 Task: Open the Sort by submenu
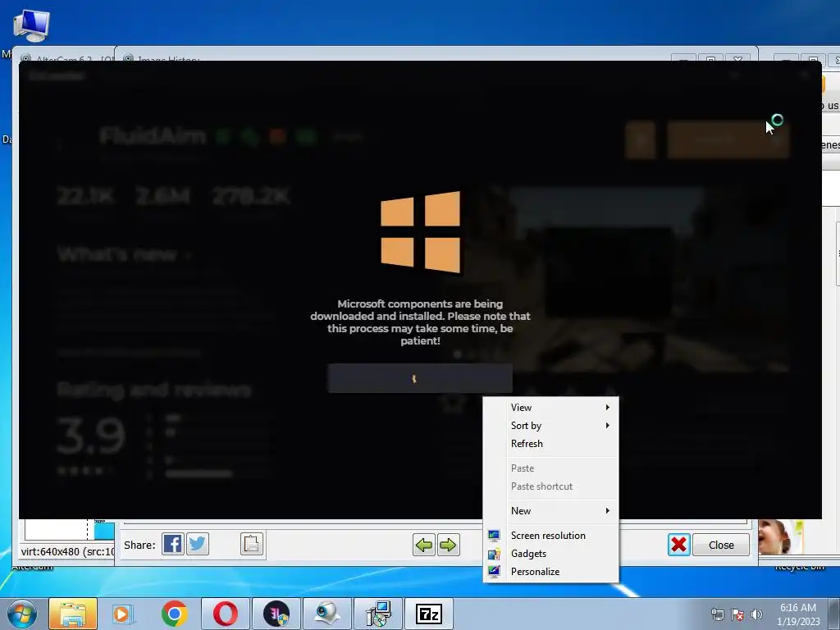pyautogui.click(x=550, y=426)
